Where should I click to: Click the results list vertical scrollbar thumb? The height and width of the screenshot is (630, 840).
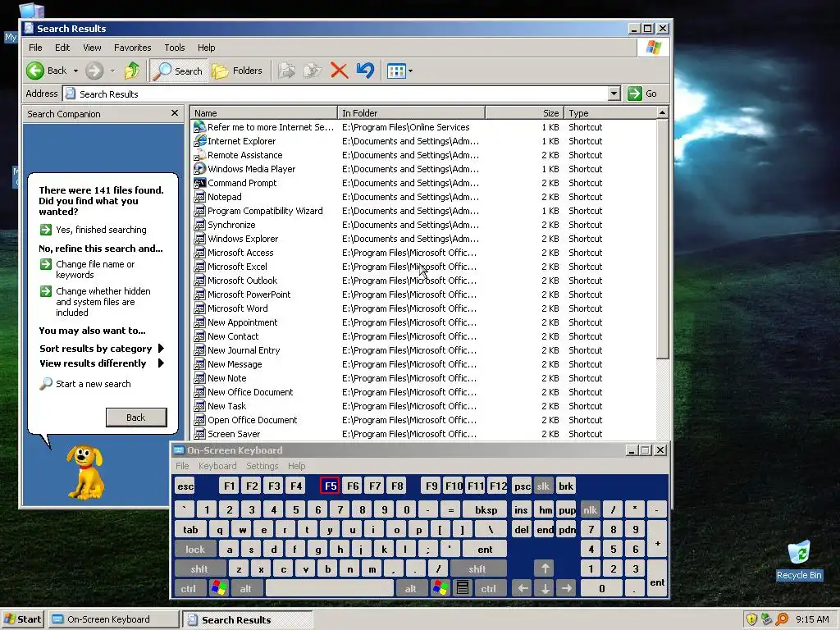pos(663,239)
